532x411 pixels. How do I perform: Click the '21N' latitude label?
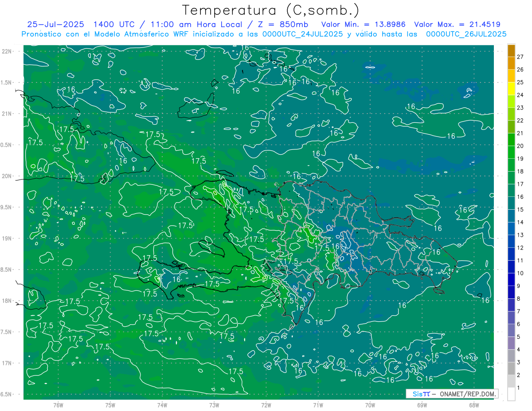(6, 114)
